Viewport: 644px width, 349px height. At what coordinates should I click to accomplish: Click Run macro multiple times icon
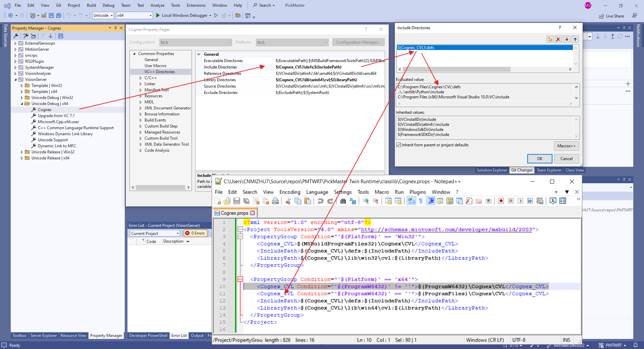point(530,201)
